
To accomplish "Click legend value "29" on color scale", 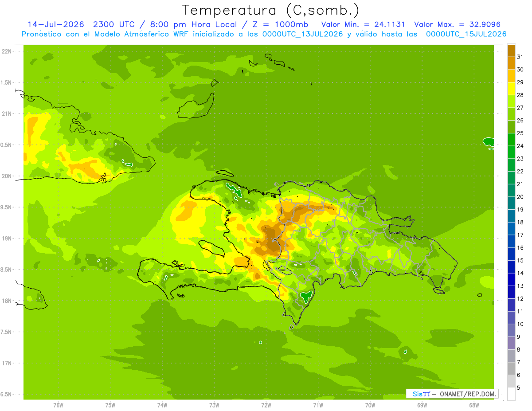I will tap(520, 82).
